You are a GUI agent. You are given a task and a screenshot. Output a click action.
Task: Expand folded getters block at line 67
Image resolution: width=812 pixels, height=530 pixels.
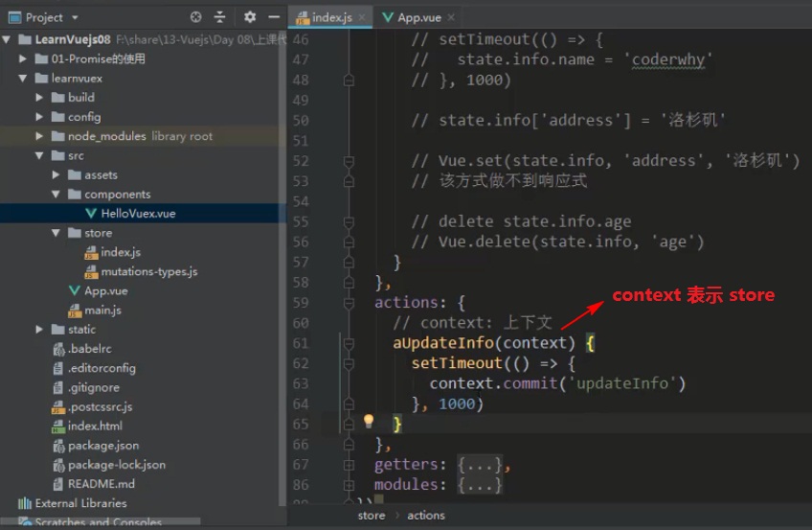coord(350,465)
